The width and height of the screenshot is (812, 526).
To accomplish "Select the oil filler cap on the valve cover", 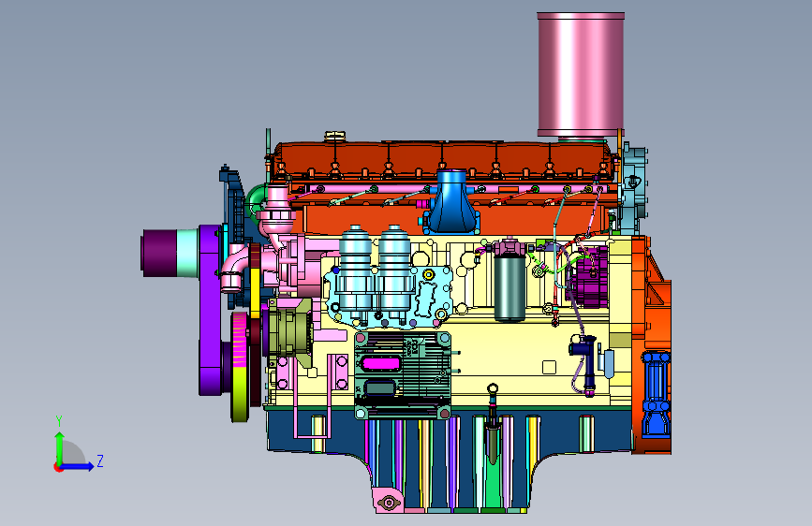I will pos(334,136).
